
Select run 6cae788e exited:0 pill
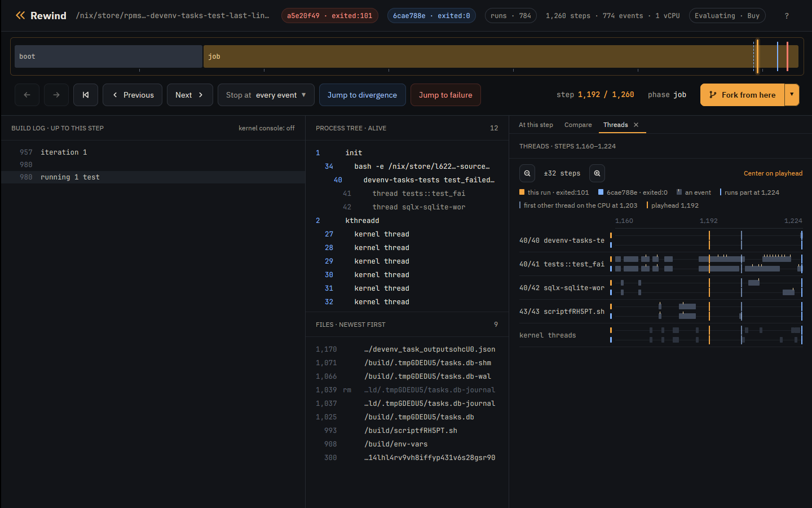431,16
